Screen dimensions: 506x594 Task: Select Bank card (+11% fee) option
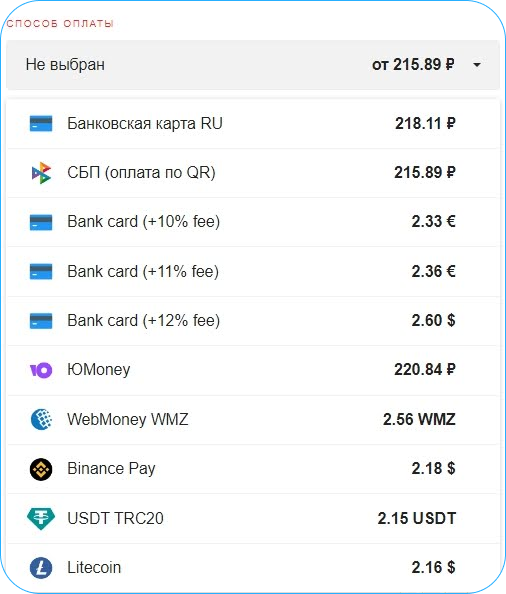[x=253, y=271]
